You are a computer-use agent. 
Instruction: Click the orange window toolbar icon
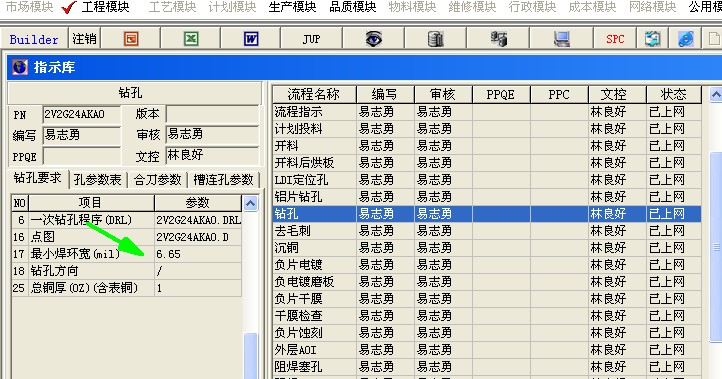coord(131,39)
